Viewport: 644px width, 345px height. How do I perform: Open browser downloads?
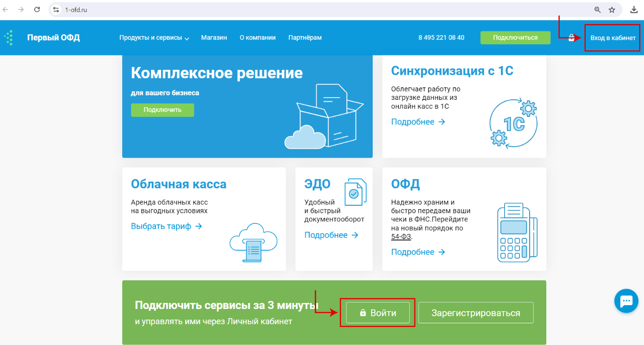634,9
